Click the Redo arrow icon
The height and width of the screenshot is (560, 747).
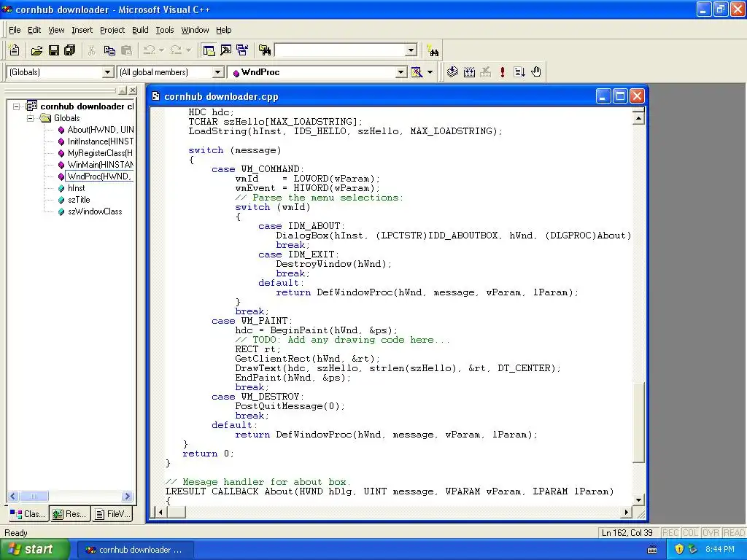point(176,50)
